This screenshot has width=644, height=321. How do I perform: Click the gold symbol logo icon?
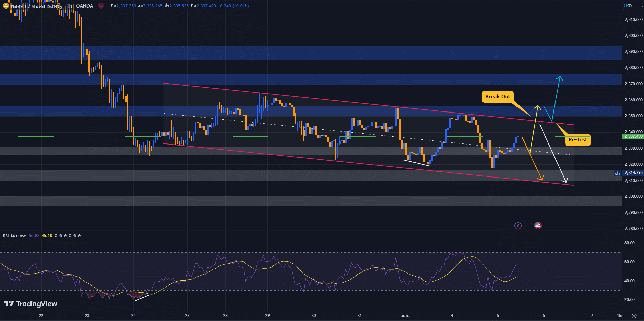6,6
